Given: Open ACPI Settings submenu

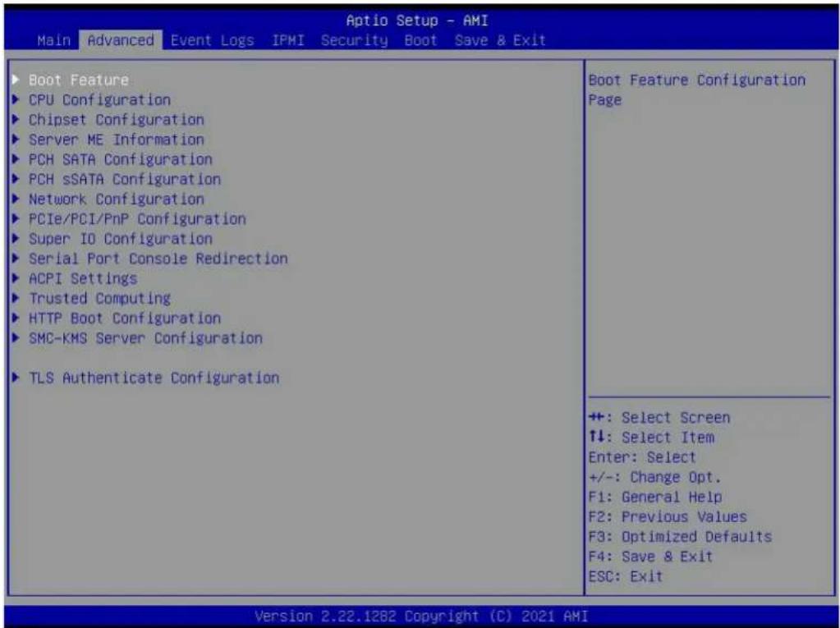Looking at the screenshot, I should [x=83, y=278].
